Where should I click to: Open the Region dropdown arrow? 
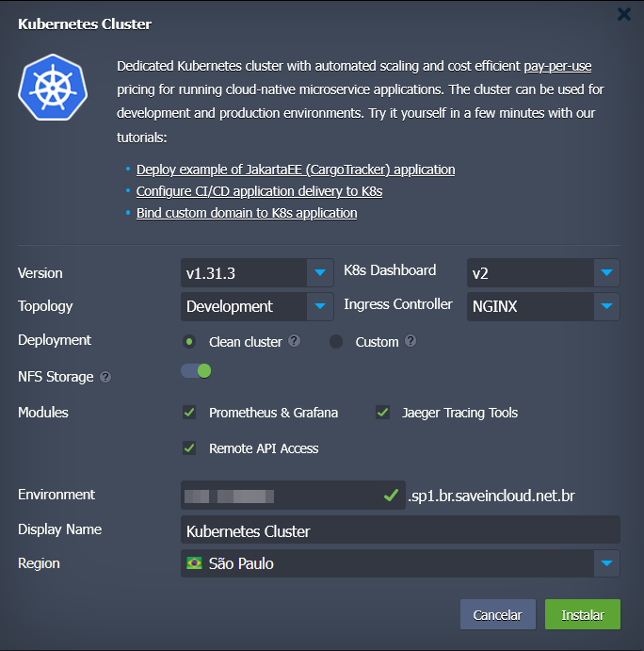pos(606,563)
